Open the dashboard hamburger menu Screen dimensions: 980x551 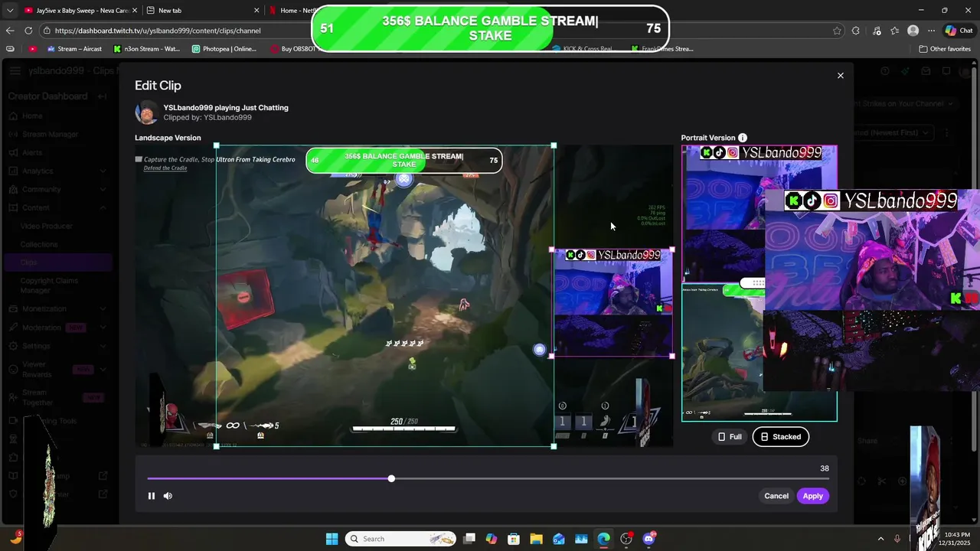15,71
